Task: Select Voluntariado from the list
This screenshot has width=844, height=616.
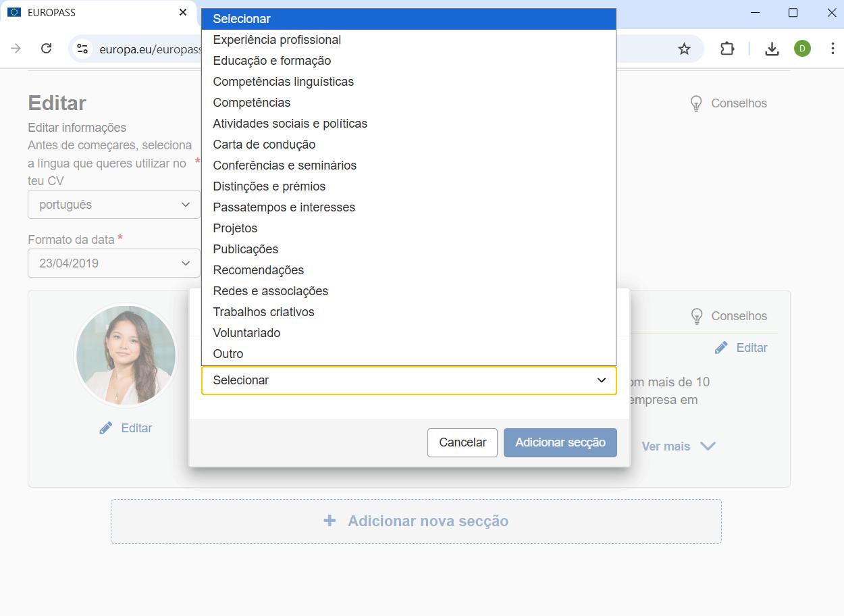Action: coord(246,332)
